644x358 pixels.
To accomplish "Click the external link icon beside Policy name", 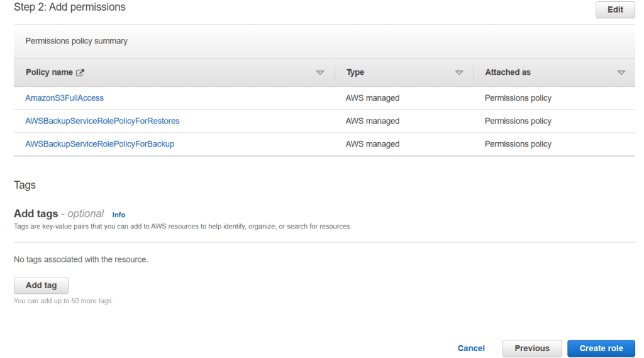I will [x=80, y=72].
